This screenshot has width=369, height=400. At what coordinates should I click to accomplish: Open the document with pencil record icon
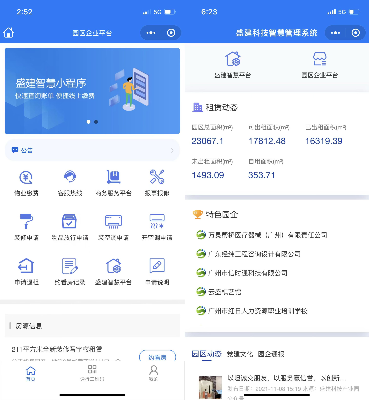coord(70,266)
